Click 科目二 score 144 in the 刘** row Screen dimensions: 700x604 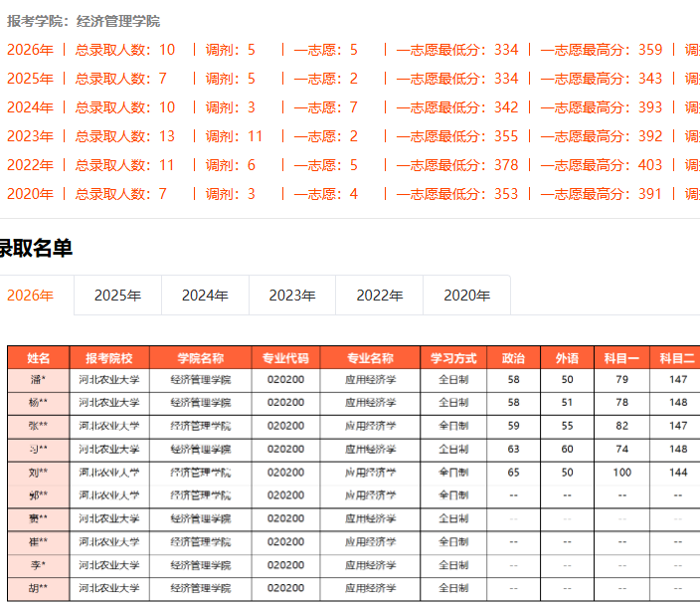click(x=678, y=473)
